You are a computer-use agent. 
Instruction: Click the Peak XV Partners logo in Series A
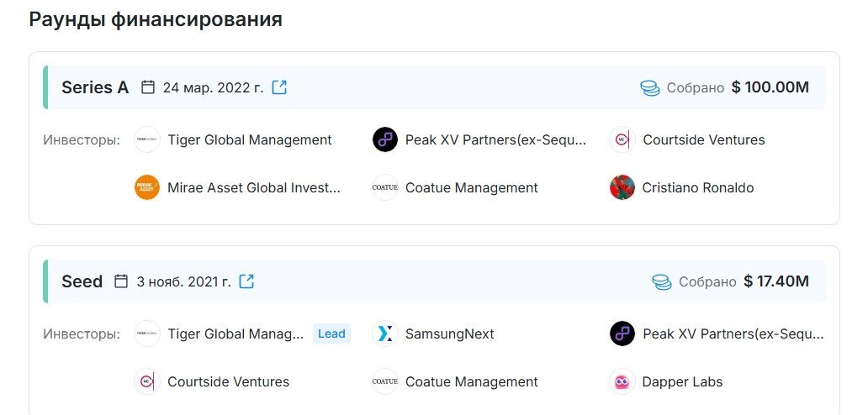click(x=384, y=139)
